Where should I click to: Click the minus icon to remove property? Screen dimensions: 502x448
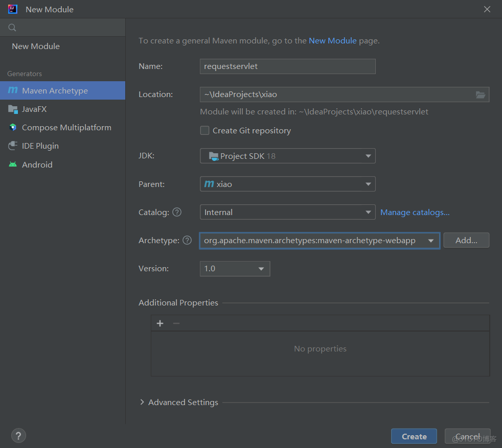[x=176, y=323]
